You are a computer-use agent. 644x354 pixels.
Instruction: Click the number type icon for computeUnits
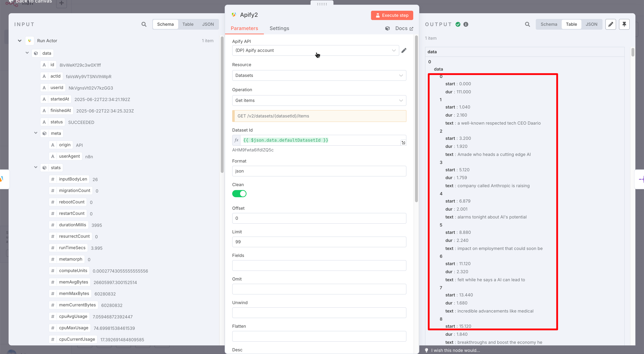coord(53,271)
